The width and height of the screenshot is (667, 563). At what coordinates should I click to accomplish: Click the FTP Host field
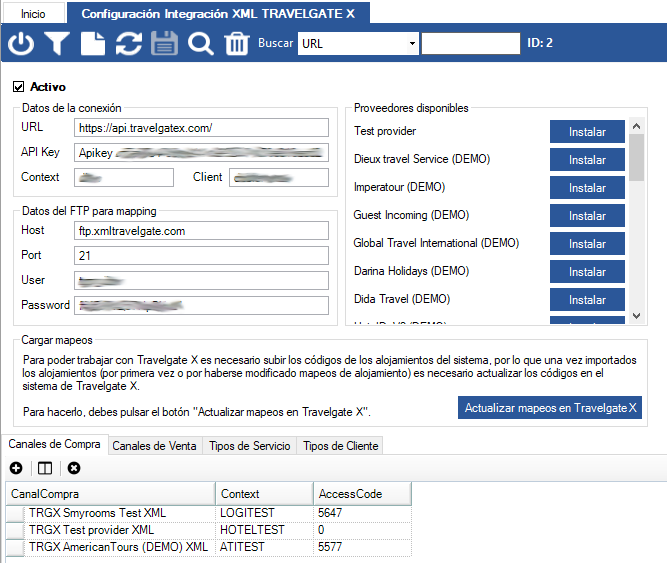201,231
